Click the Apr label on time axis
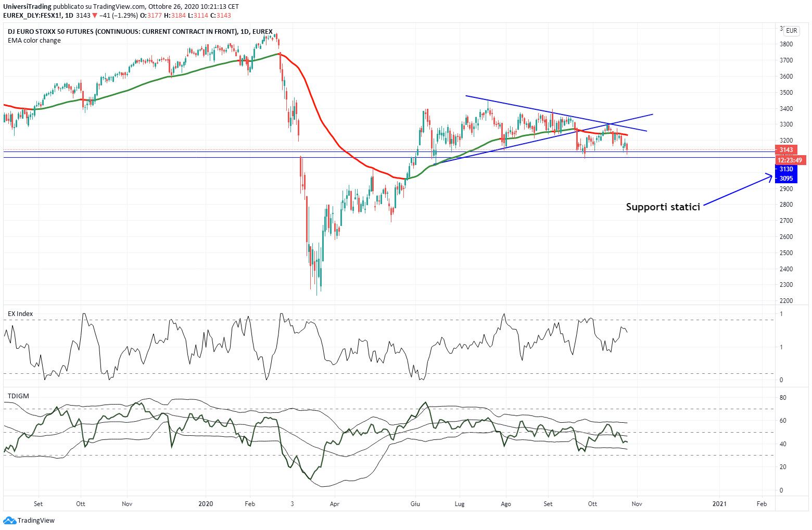 click(x=335, y=504)
